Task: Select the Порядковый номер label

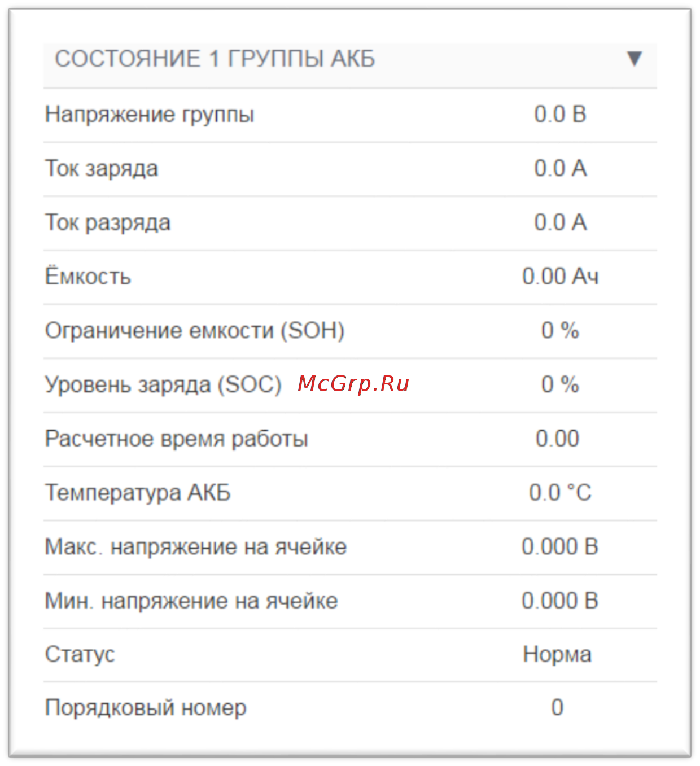Action: pos(146,708)
